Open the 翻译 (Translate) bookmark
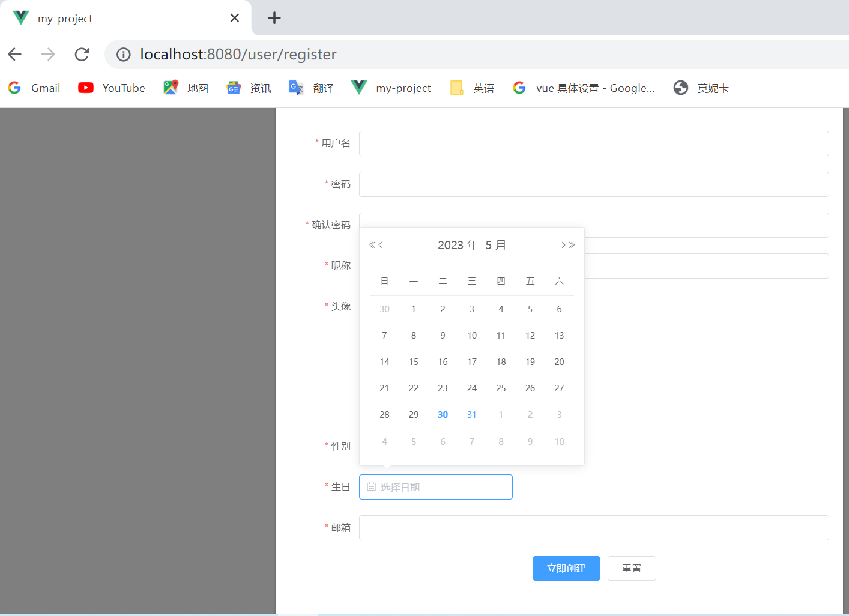Viewport: 849px width, 616px height. (x=311, y=88)
